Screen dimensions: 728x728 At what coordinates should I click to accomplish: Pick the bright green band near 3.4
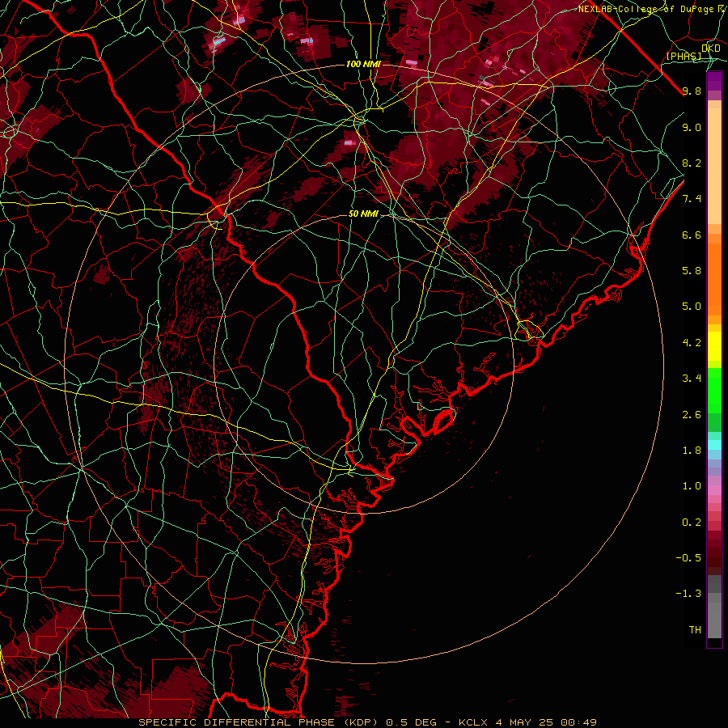(x=714, y=390)
